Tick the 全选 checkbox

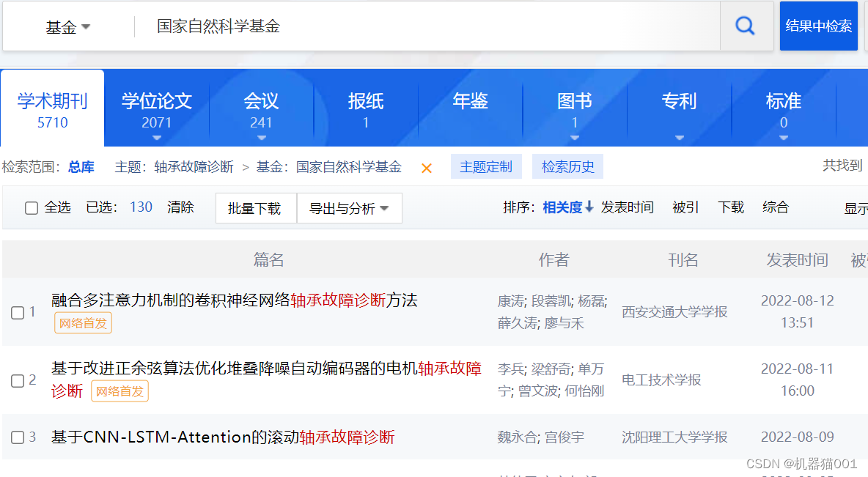[x=32, y=208]
